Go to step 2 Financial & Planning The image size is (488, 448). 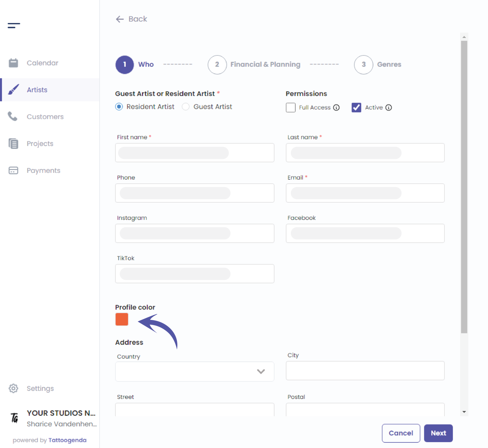point(254,64)
